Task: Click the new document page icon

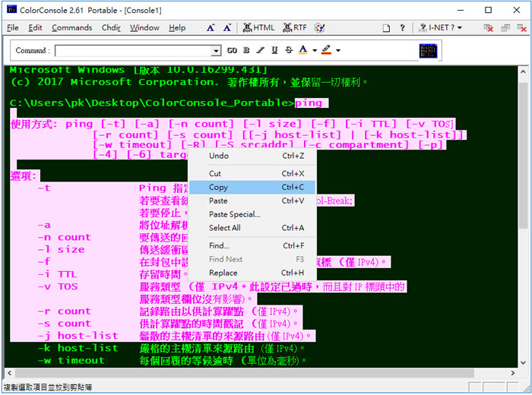Action: [386, 28]
